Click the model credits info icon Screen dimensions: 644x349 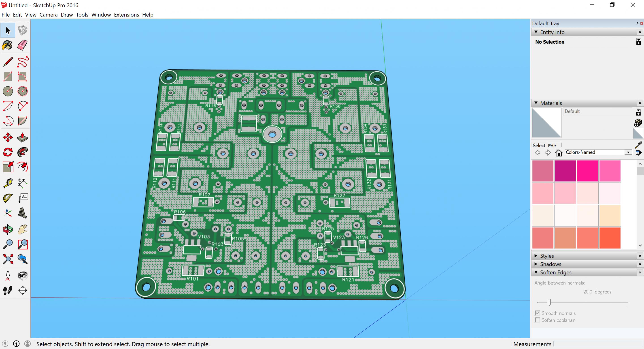(16, 344)
